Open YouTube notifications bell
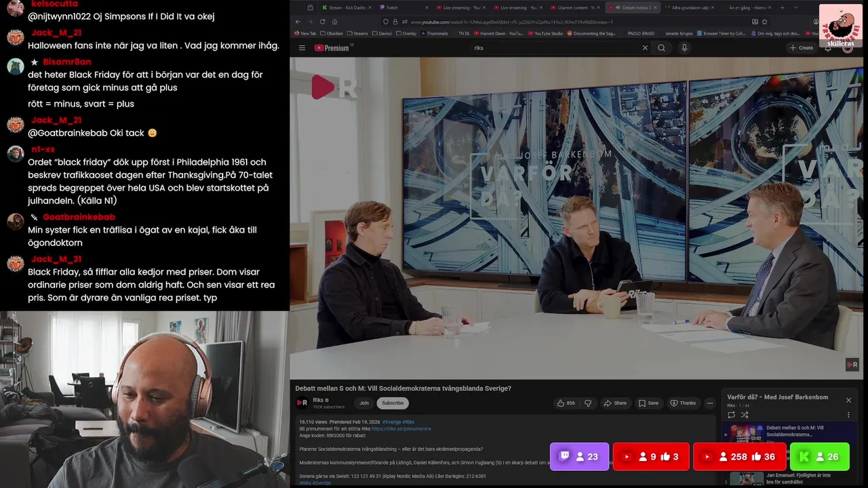 pyautogui.click(x=828, y=48)
